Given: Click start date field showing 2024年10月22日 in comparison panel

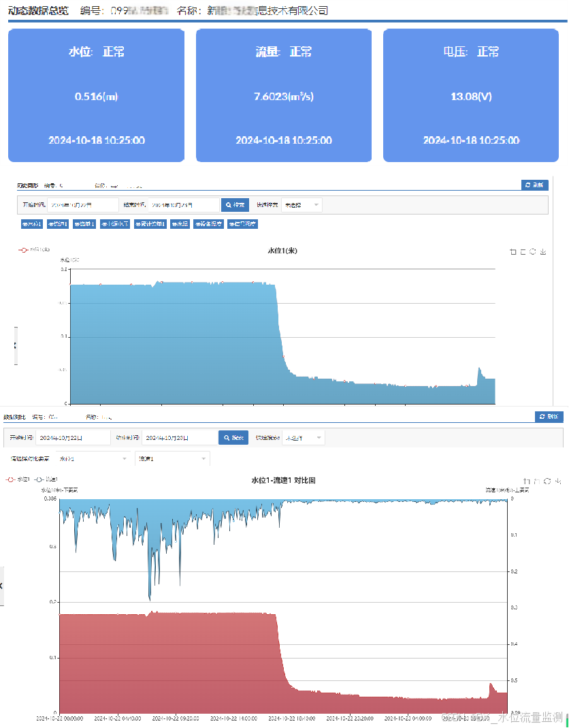Looking at the screenshot, I should 72,438.
